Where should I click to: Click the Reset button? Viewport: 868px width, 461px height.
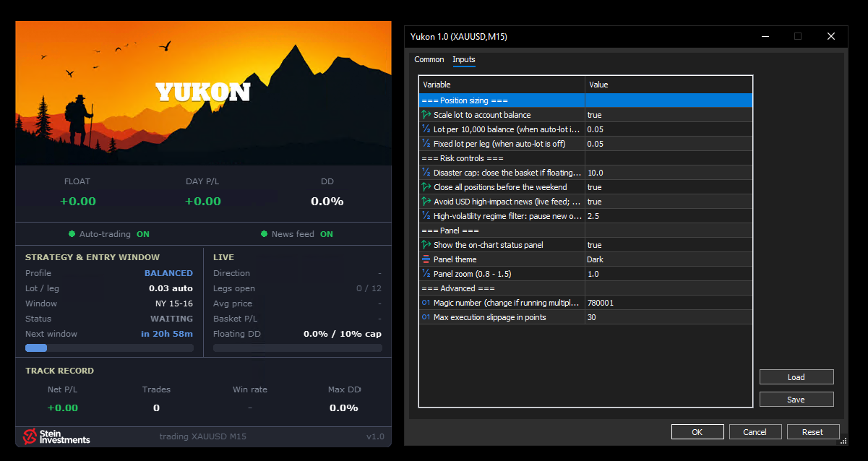click(x=812, y=432)
